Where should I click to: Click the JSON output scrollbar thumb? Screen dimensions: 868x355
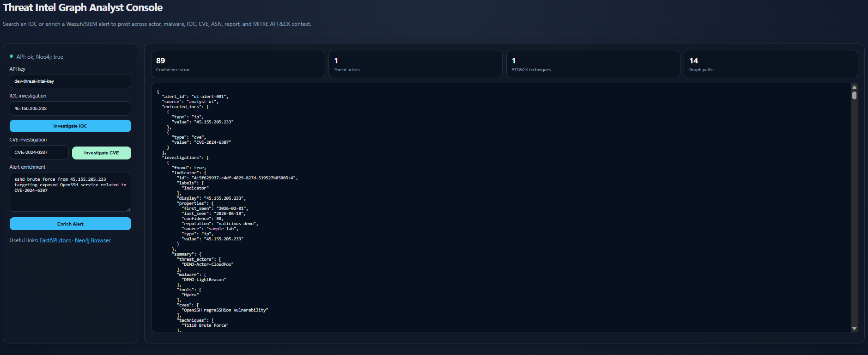click(855, 95)
